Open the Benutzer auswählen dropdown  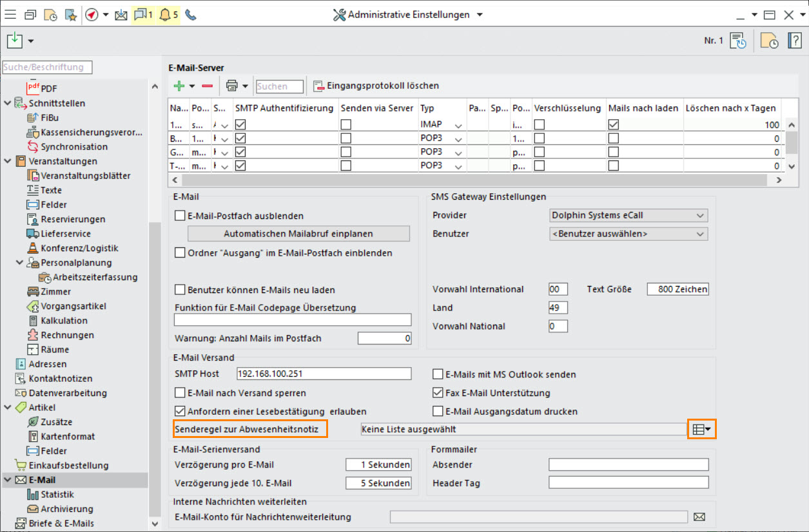628,234
